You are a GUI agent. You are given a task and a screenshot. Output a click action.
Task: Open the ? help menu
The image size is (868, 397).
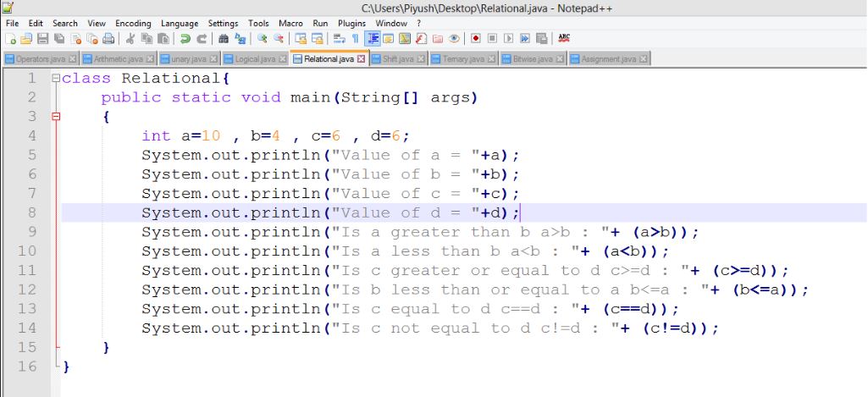[419, 23]
